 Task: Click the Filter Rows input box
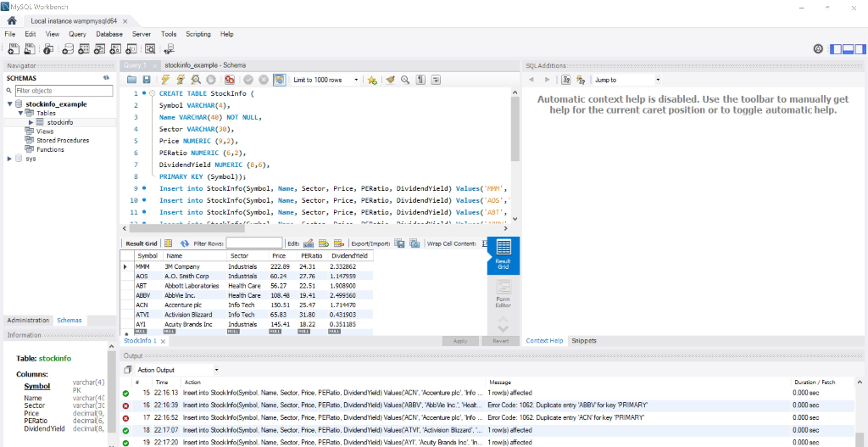click(x=254, y=243)
